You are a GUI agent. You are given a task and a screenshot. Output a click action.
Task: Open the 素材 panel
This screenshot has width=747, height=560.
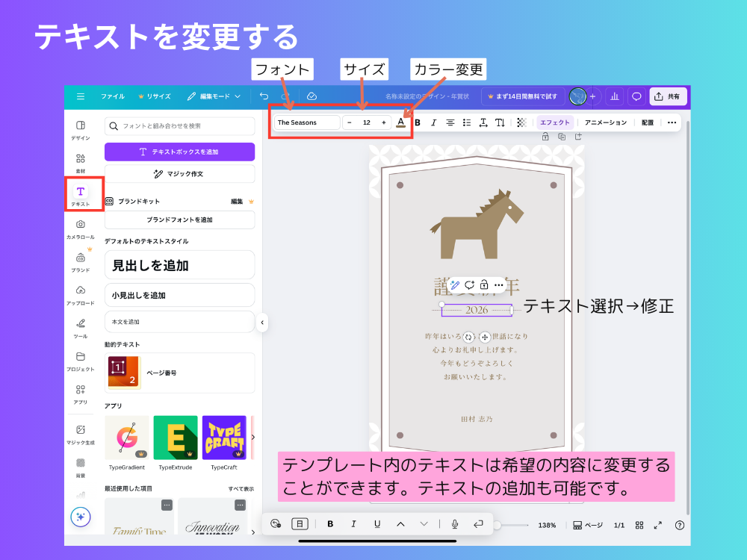point(81,160)
